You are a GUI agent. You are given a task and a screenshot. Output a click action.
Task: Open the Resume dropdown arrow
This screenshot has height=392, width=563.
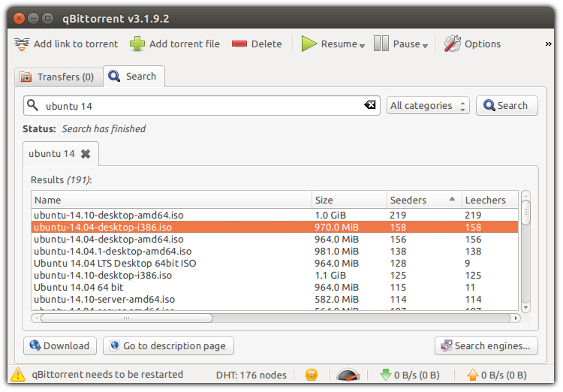click(x=362, y=46)
